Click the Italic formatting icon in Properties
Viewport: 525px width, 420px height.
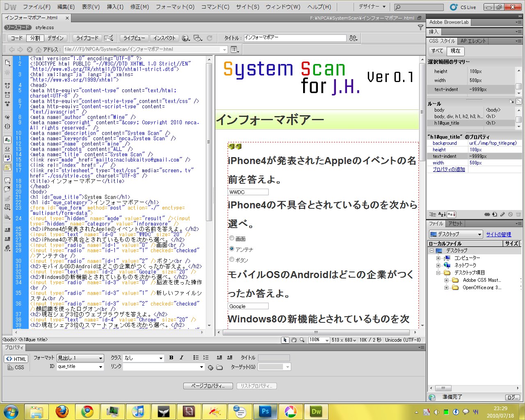[x=181, y=358]
